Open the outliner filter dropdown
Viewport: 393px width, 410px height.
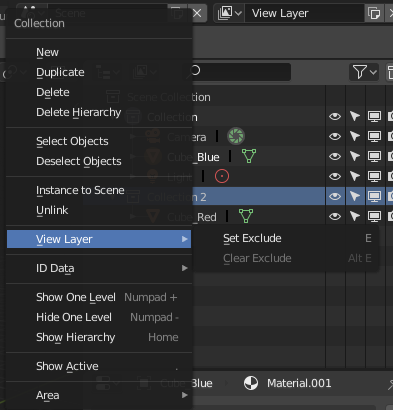pos(364,72)
